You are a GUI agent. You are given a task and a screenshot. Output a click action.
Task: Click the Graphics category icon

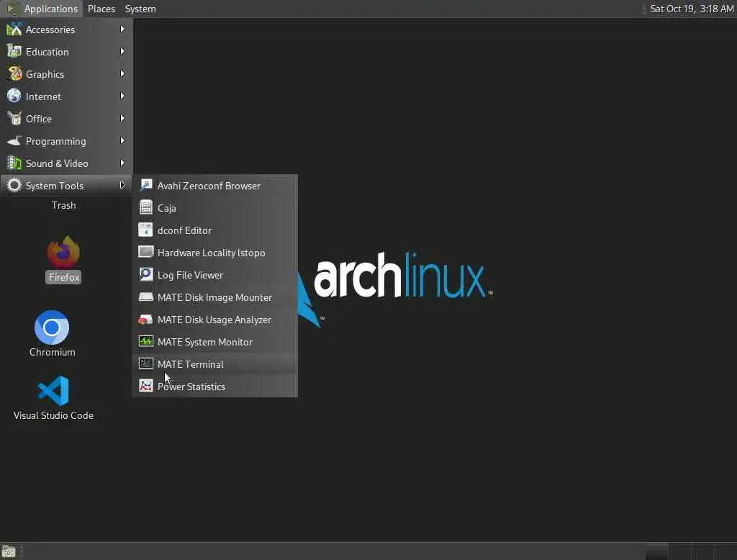tap(14, 74)
